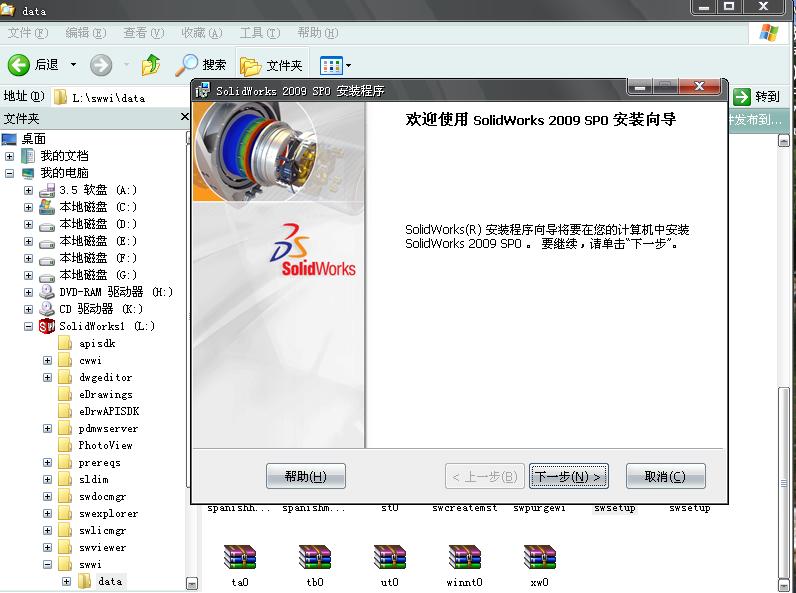Click 下一步(N) > to continue installation
Image resolution: width=796 pixels, height=593 pixels.
coord(569,476)
